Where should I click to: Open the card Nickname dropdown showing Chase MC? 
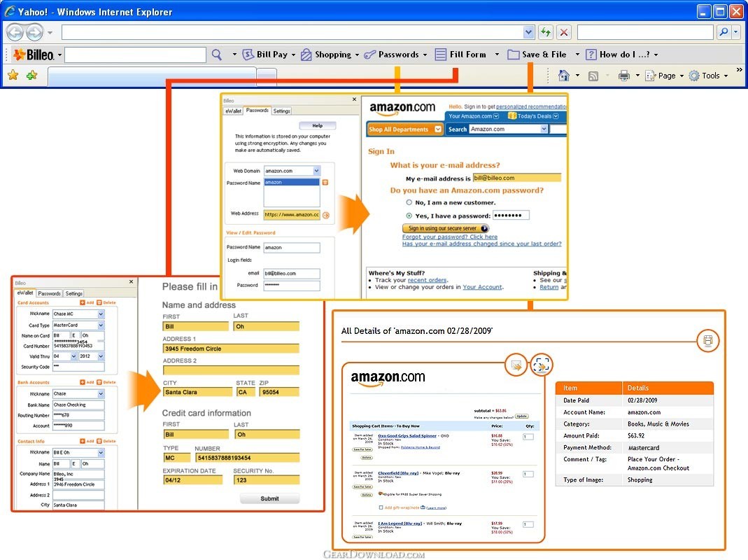[x=101, y=314]
